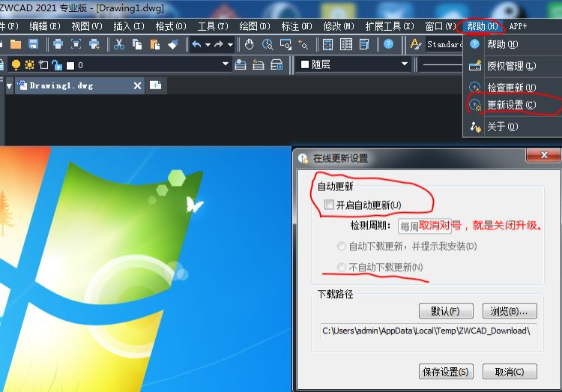Open the 视图(V) menu
This screenshot has height=392, width=562.
87,26
